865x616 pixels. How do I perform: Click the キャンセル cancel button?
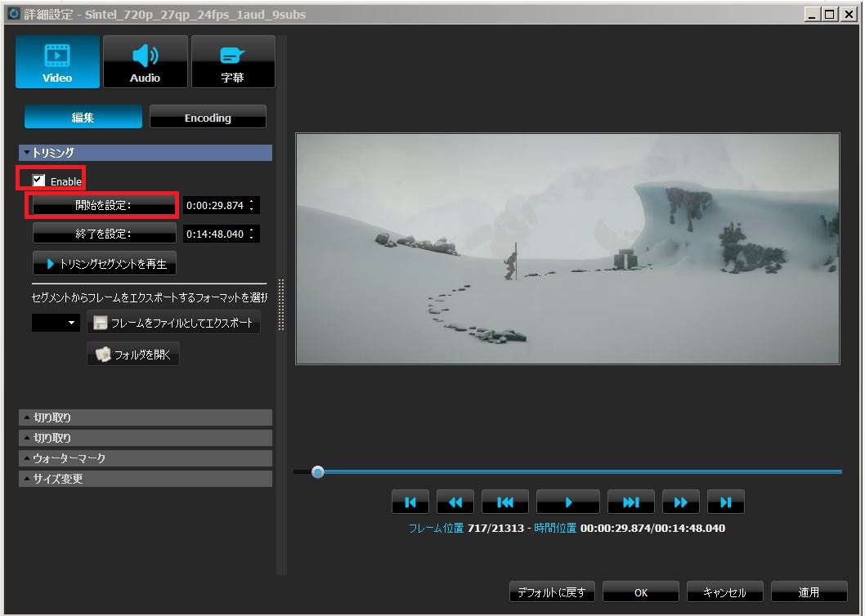pyautogui.click(x=725, y=592)
